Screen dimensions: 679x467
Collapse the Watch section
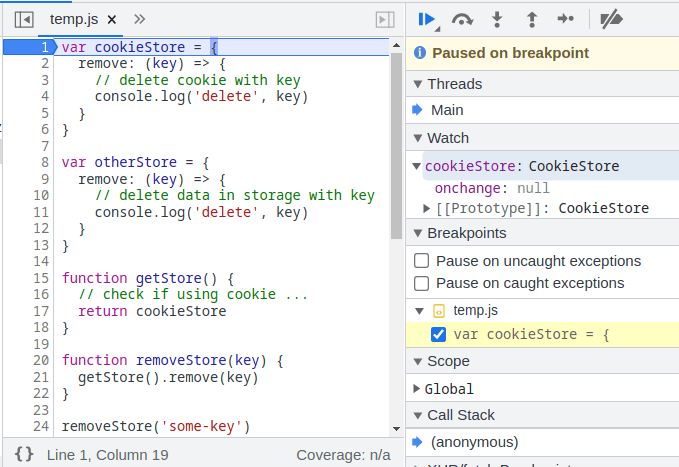click(x=418, y=138)
